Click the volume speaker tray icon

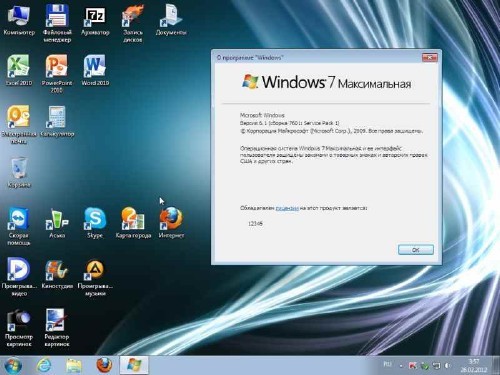coord(448,366)
